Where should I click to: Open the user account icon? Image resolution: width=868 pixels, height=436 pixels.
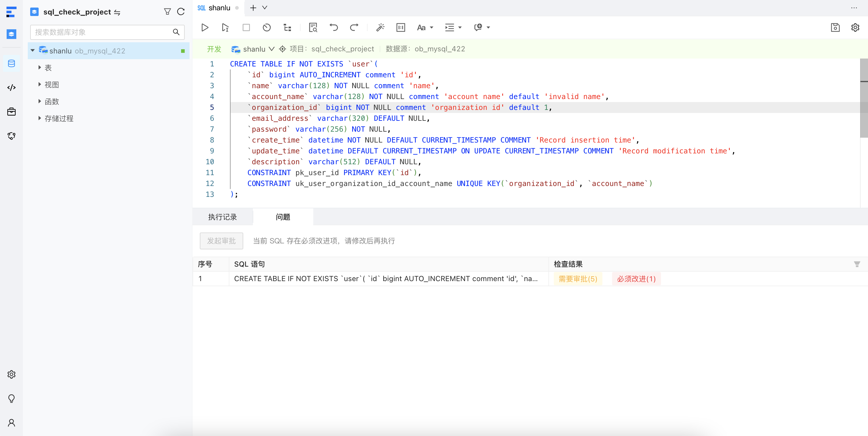click(11, 422)
